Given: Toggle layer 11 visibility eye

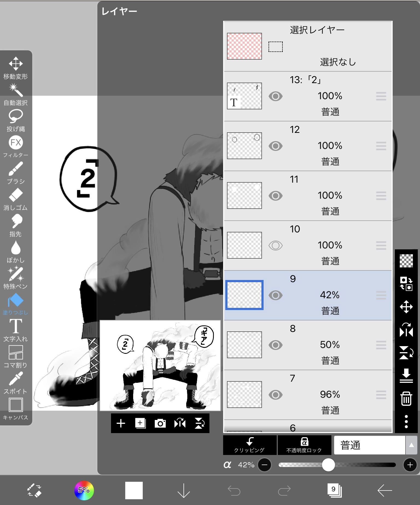Looking at the screenshot, I should (x=276, y=196).
